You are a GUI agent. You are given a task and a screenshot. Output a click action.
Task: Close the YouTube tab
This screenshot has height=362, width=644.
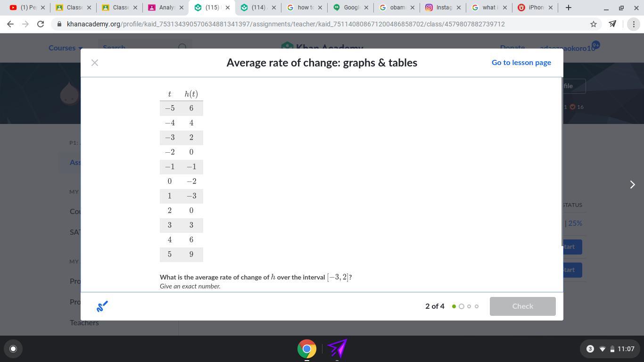tap(42, 8)
